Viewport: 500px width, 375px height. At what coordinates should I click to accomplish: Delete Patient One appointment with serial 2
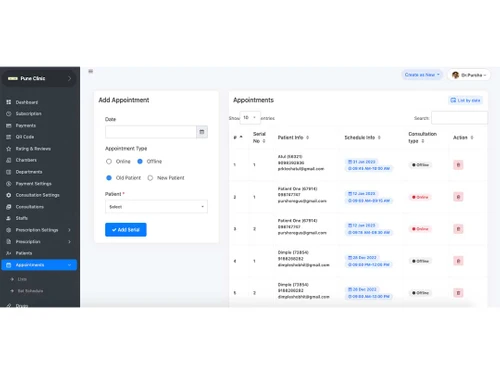[x=458, y=229]
